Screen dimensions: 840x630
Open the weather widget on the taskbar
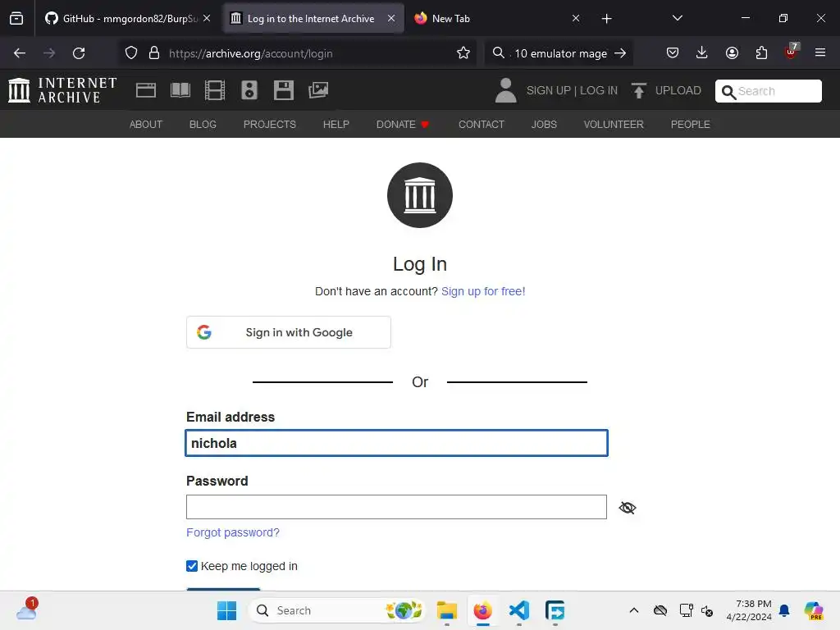tap(26, 609)
